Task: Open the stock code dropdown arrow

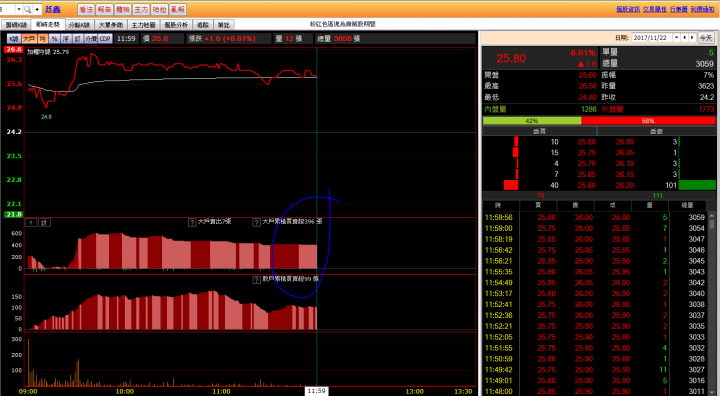Action: (x=19, y=9)
